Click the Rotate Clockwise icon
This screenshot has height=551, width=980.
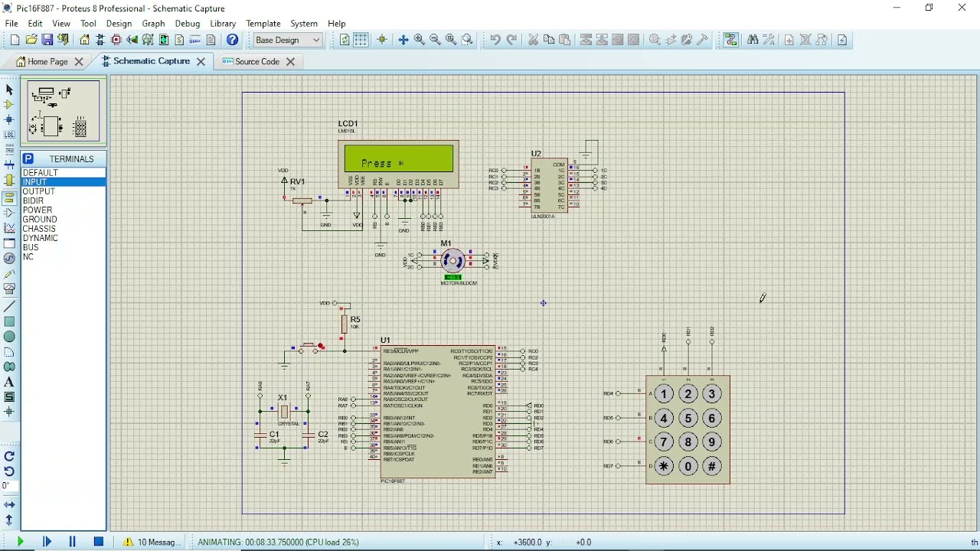[9, 456]
